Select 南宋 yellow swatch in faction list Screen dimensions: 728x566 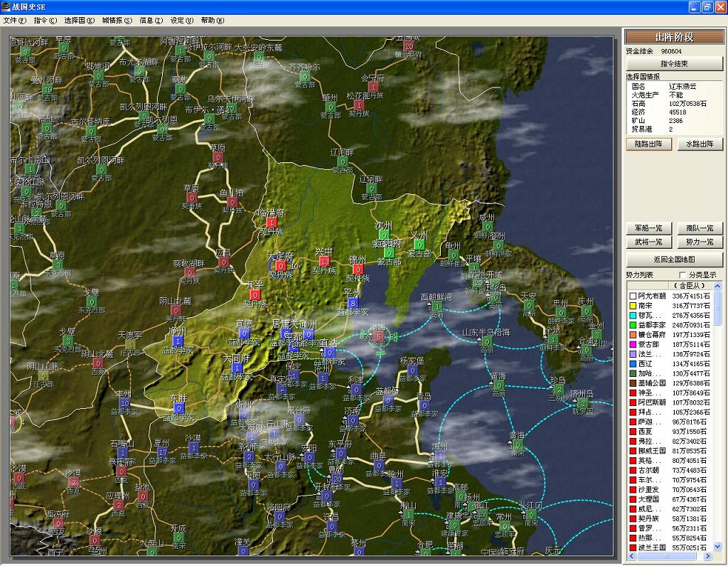(632, 305)
